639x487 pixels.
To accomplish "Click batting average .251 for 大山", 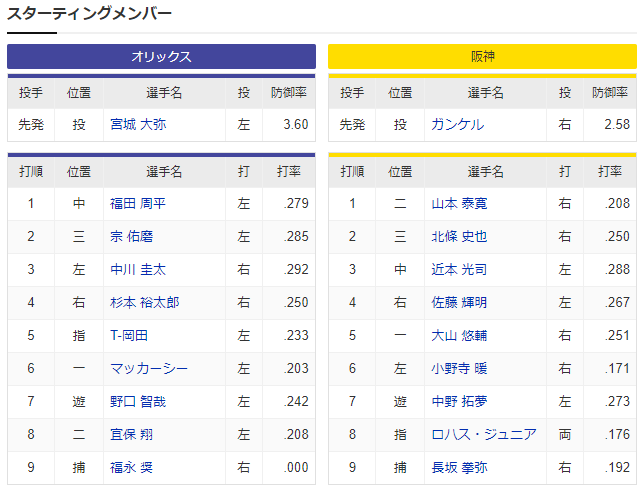I will point(617,335).
